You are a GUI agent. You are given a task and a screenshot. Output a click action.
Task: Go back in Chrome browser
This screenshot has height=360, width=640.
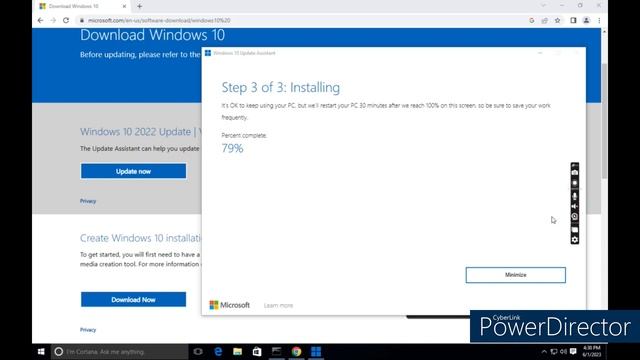tap(40, 20)
